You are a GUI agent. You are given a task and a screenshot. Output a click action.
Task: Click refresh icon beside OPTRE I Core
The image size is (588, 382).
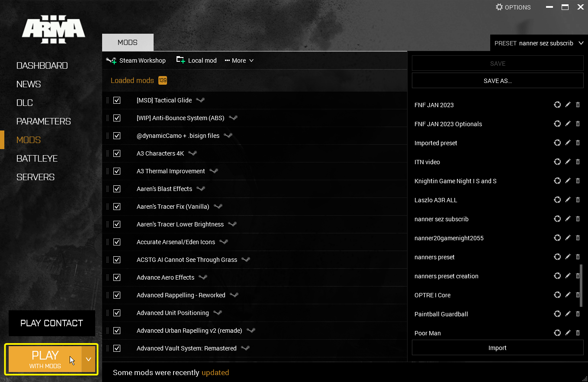(x=557, y=295)
